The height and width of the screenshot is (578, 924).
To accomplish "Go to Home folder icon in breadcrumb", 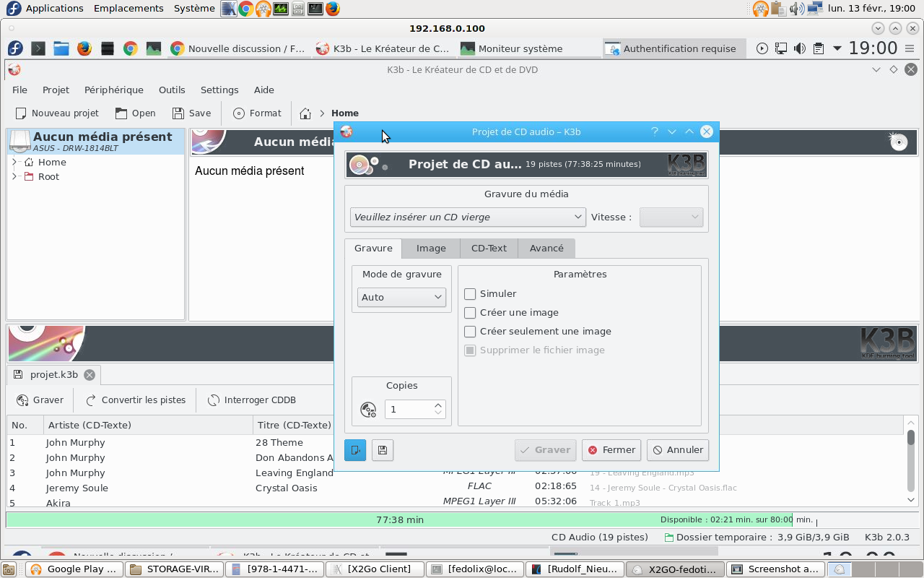I will [x=305, y=113].
